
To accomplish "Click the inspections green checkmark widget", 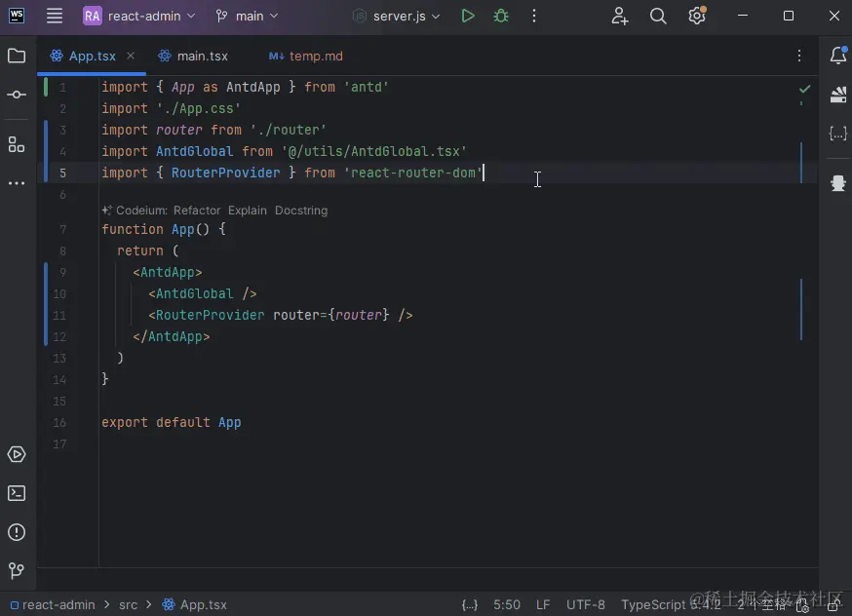I will pos(805,88).
